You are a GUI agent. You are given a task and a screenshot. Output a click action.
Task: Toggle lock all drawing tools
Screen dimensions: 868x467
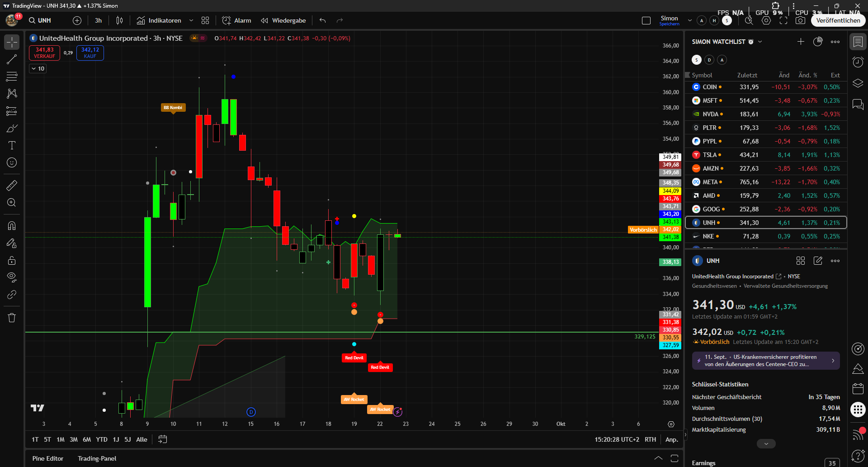12,260
